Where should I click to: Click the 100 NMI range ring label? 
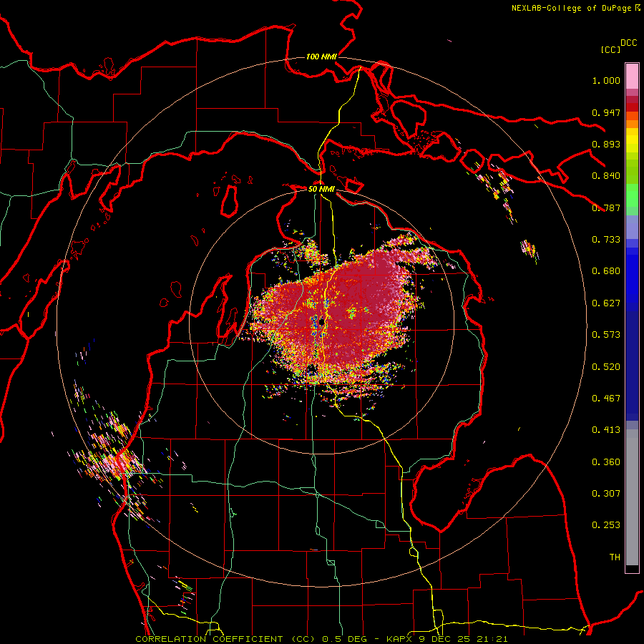point(321,57)
